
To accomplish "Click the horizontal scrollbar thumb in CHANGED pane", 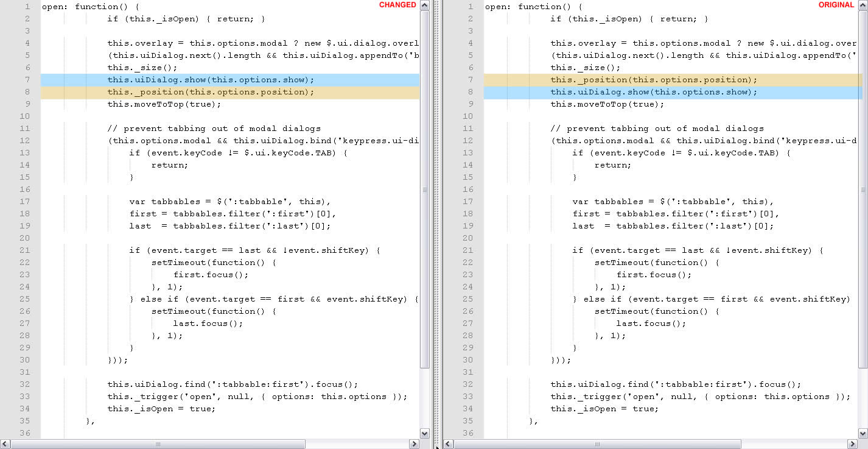I will coord(158,444).
